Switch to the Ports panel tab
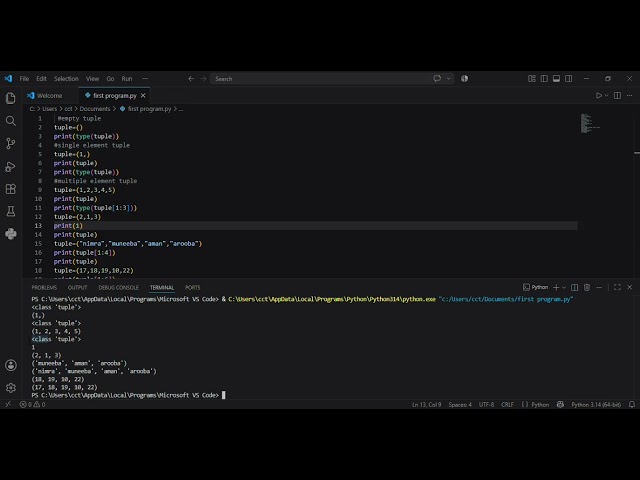The width and height of the screenshot is (640, 480). tap(193, 287)
